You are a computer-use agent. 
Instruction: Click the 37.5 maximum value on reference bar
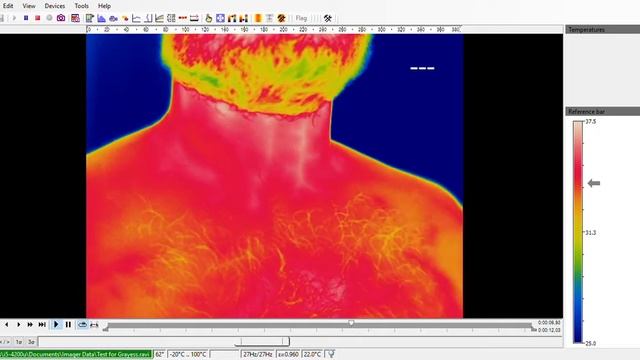click(x=591, y=122)
